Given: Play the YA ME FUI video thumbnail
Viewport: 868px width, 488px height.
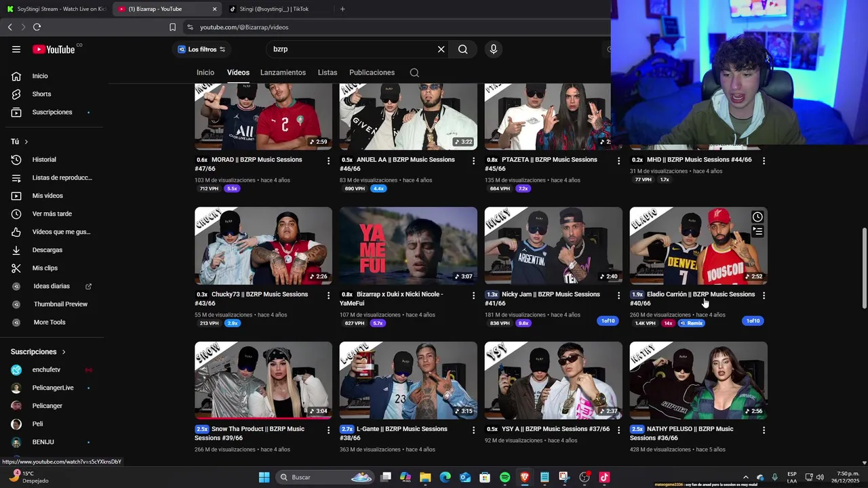Looking at the screenshot, I should click(408, 245).
